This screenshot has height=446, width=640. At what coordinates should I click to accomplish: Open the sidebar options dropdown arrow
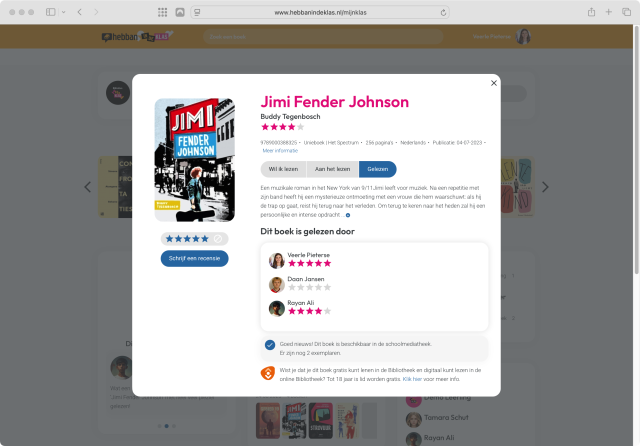click(x=64, y=12)
